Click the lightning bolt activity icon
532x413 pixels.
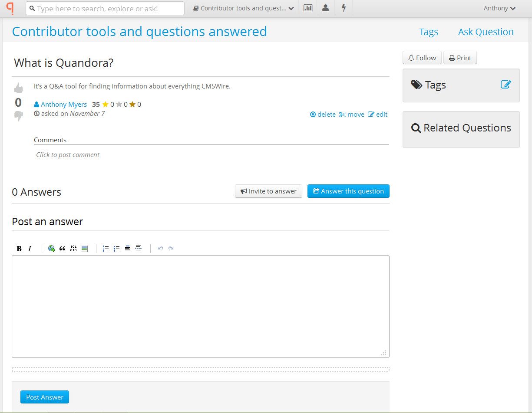click(x=344, y=8)
